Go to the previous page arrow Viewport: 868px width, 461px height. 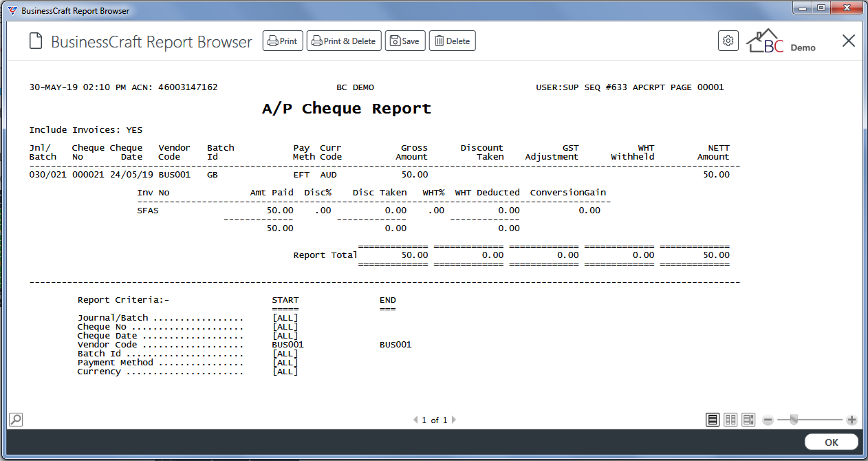(x=415, y=420)
